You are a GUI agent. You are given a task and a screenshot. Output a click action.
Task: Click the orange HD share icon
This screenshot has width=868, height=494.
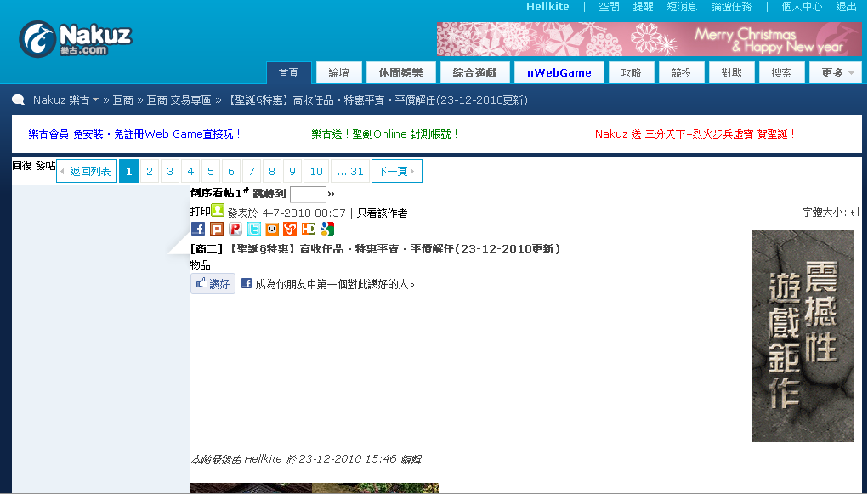pos(309,229)
